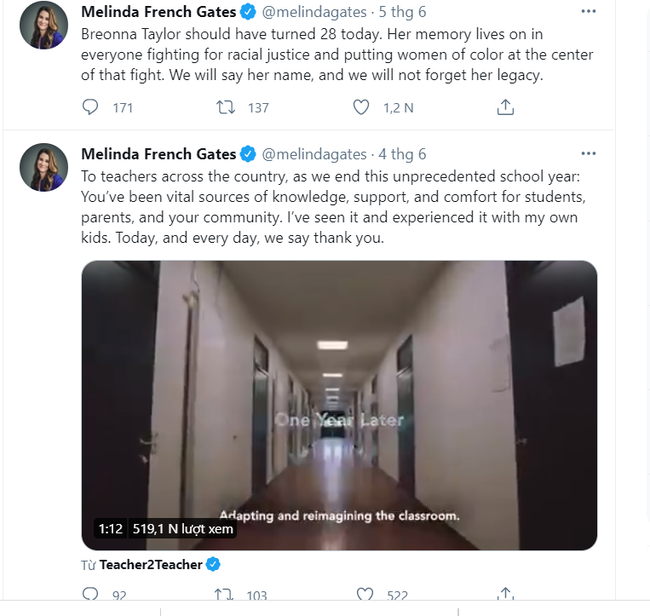Open the 4 thg 6 tweet timestamp
This screenshot has height=616, width=650.
(x=402, y=154)
